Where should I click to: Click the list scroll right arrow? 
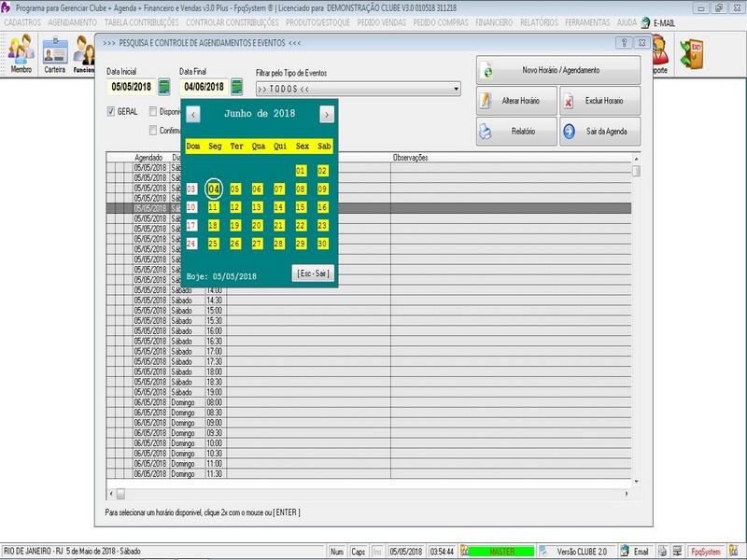[x=627, y=494]
